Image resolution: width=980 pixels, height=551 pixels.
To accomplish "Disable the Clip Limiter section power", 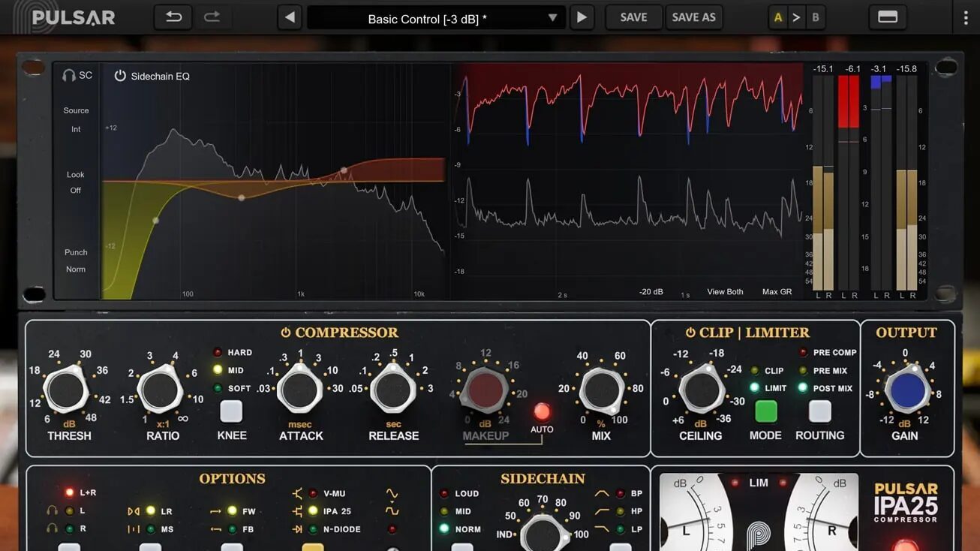I will pyautogui.click(x=690, y=333).
